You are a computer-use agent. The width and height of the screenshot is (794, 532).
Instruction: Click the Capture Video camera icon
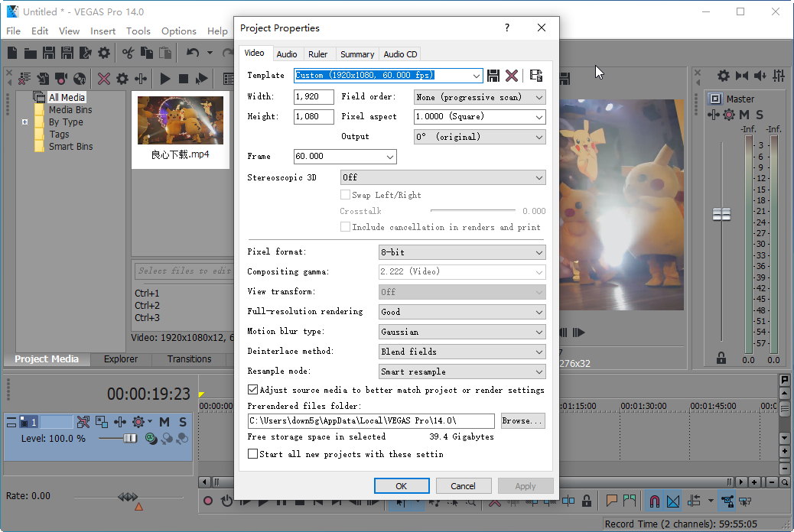pyautogui.click(x=61, y=79)
